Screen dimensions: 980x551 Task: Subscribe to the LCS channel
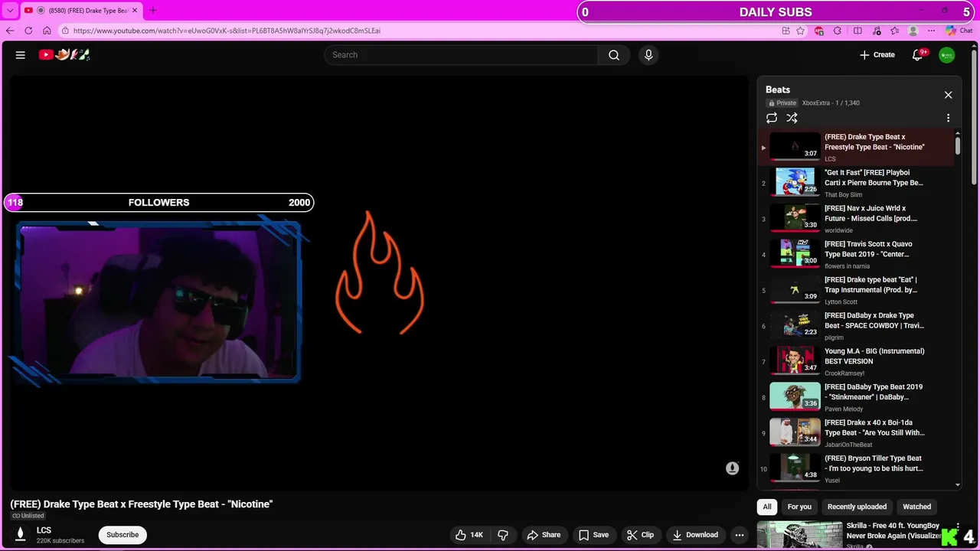[122, 535]
